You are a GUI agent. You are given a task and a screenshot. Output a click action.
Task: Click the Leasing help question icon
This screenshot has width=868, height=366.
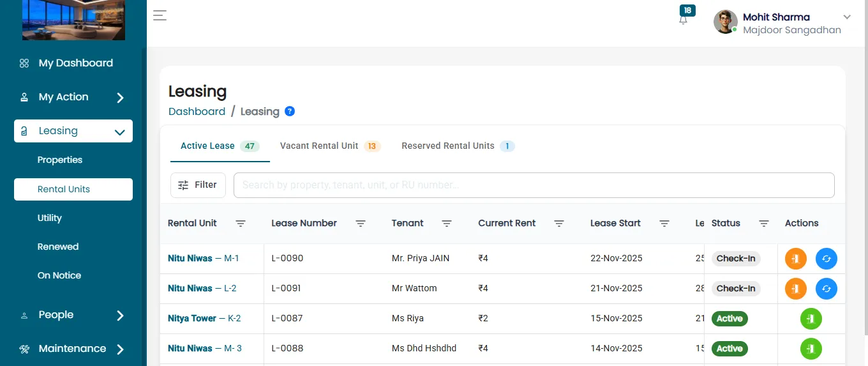[x=290, y=111]
